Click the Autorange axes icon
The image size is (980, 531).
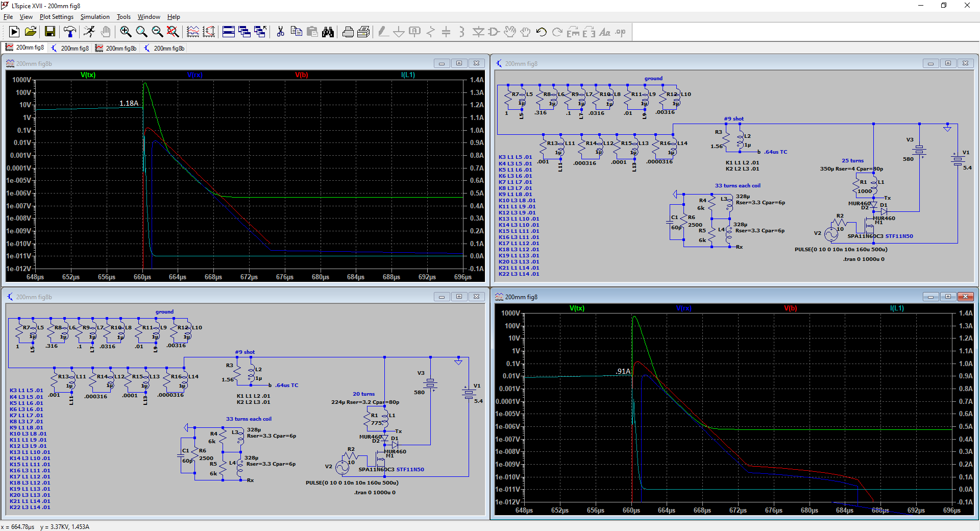click(209, 32)
